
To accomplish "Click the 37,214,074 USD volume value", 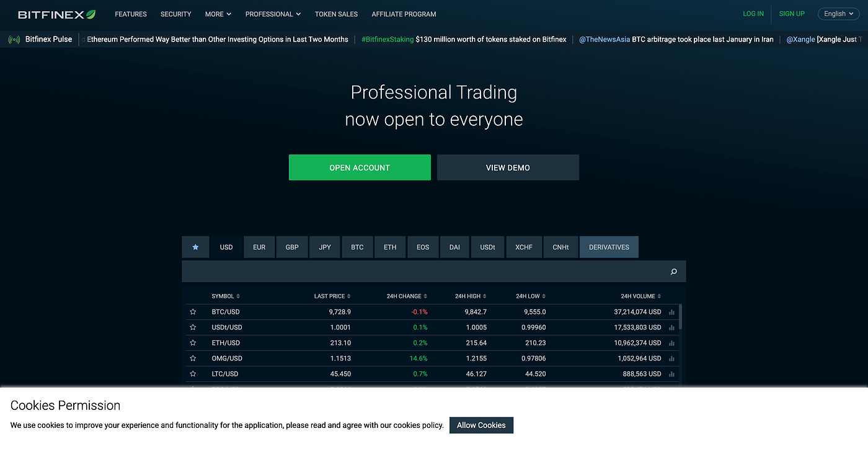I will click(637, 312).
